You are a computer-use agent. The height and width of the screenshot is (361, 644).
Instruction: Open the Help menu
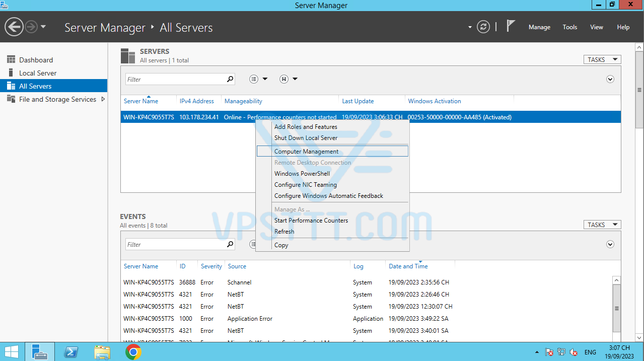(623, 27)
